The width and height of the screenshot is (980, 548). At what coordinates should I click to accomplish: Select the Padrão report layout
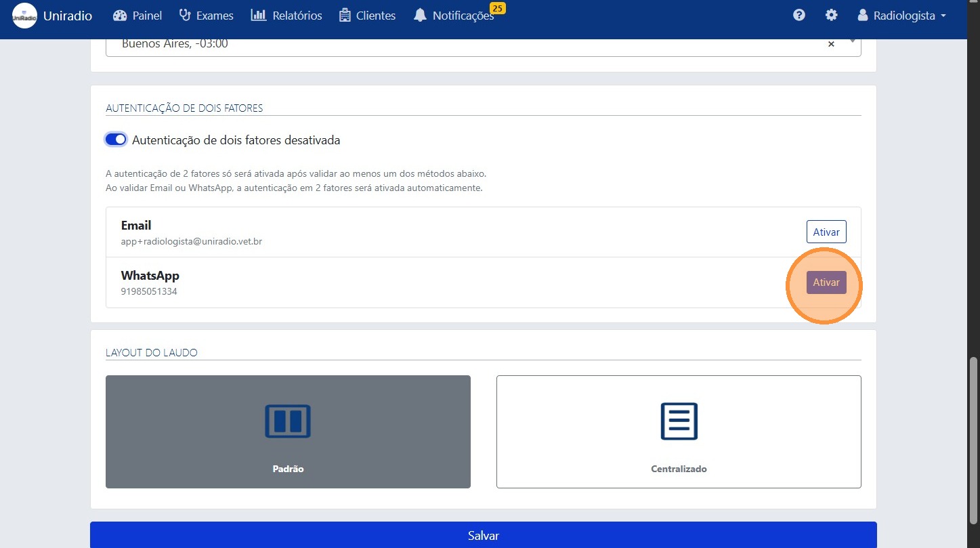click(288, 431)
